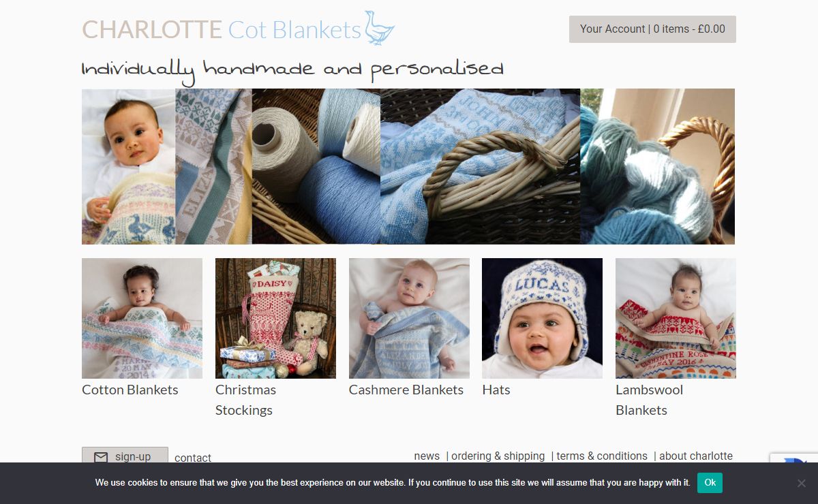Select the Cashmere Blankets photo
818x504 pixels.
coord(409,318)
